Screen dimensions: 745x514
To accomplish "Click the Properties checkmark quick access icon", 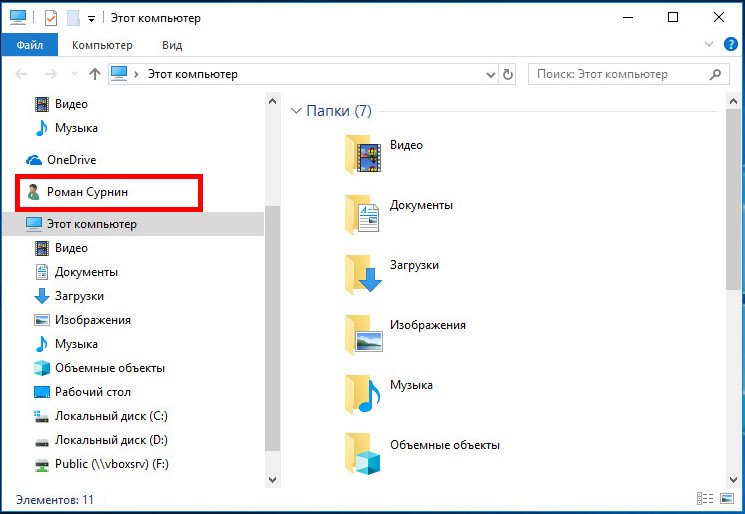I will [x=50, y=18].
